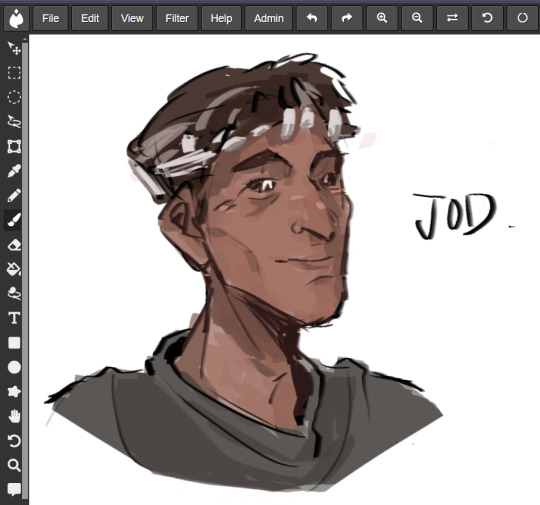
Task: Select the Zoom tool in sidebar
Action: (14, 465)
